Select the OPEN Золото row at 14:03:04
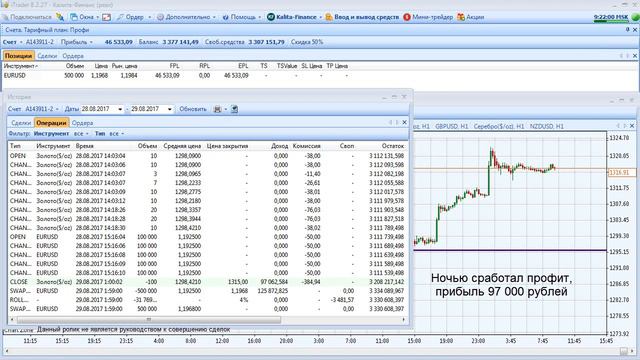 coord(207,156)
